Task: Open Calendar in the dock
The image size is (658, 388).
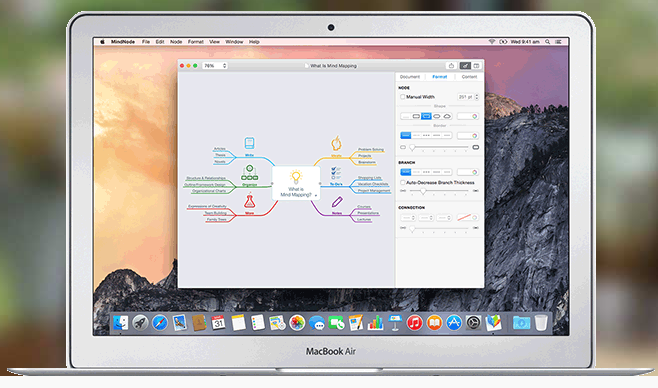Action: point(218,323)
